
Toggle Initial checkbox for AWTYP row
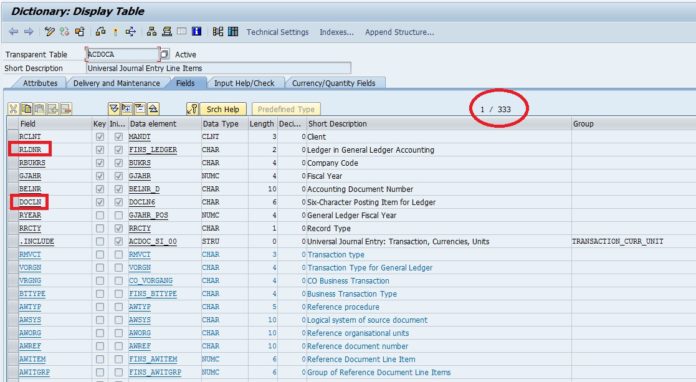119,307
